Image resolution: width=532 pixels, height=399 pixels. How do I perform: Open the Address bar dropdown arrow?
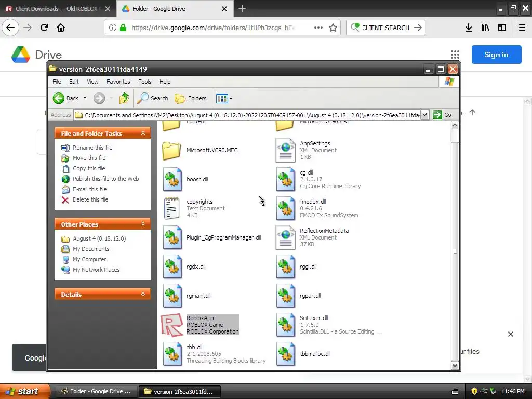pos(424,115)
